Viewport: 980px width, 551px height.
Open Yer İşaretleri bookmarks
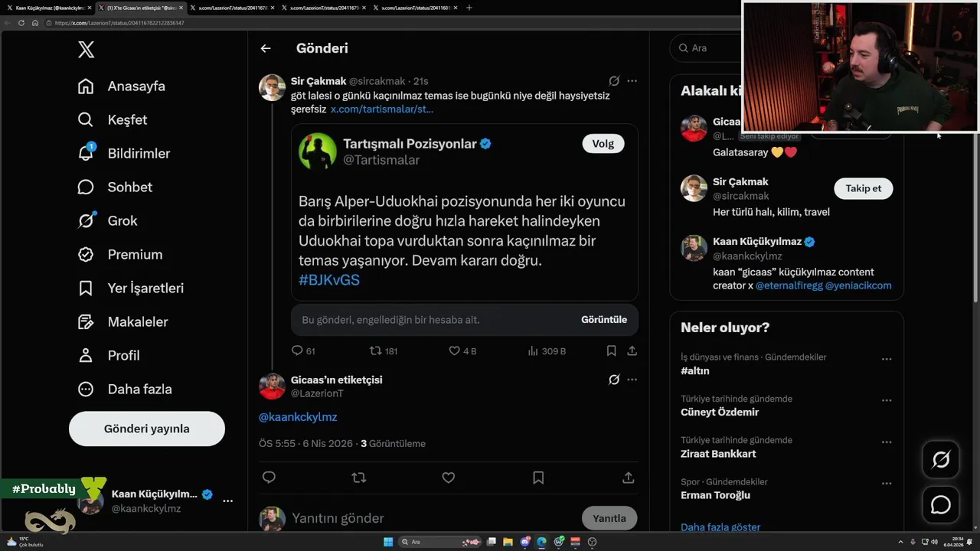point(131,289)
